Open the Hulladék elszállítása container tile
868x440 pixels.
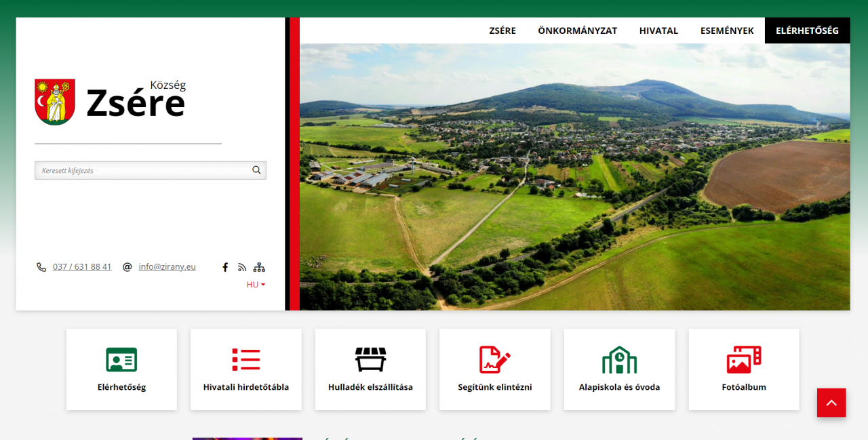pyautogui.click(x=370, y=369)
